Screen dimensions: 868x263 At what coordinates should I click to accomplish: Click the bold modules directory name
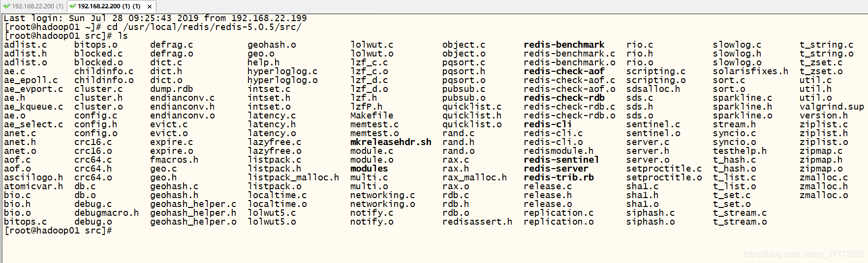point(369,169)
